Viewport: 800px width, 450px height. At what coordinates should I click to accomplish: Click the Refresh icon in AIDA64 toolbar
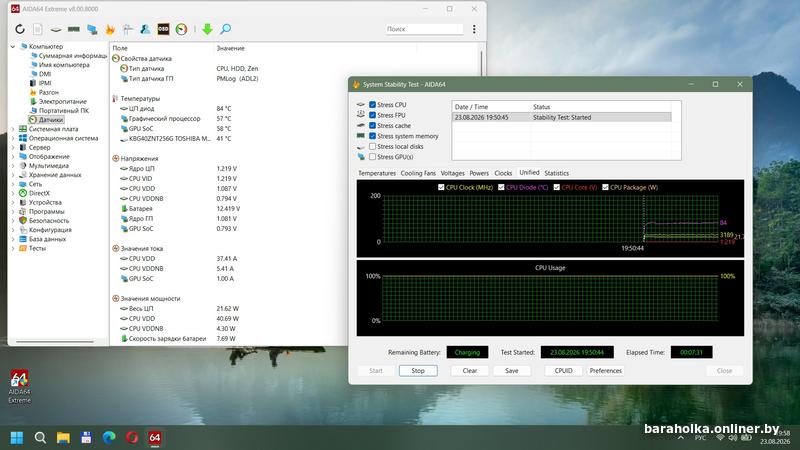coord(19,29)
